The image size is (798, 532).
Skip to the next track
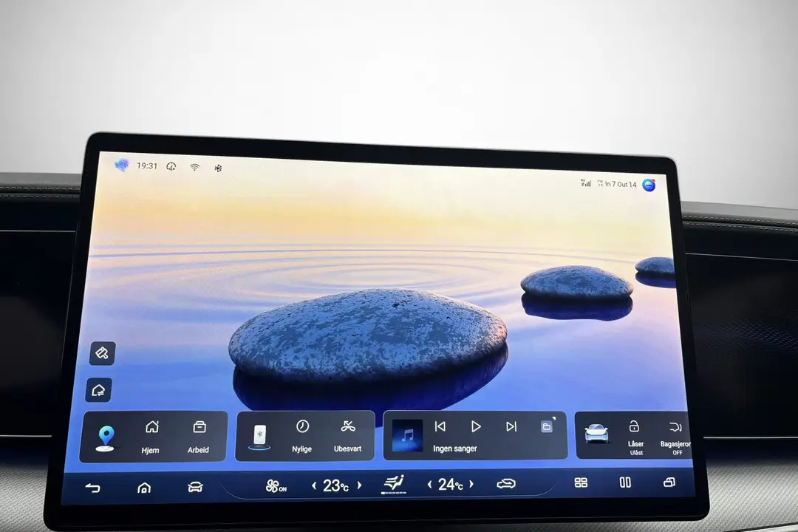tap(511, 426)
